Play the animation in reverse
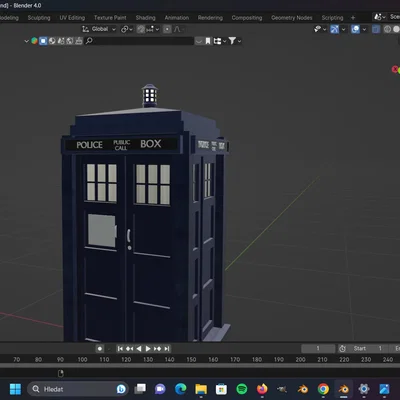Screen dimensions: 400x400 [139, 349]
